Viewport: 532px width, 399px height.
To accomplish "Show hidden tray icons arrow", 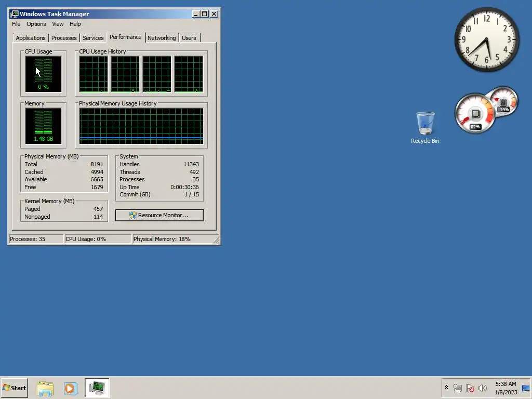I will [446, 388].
